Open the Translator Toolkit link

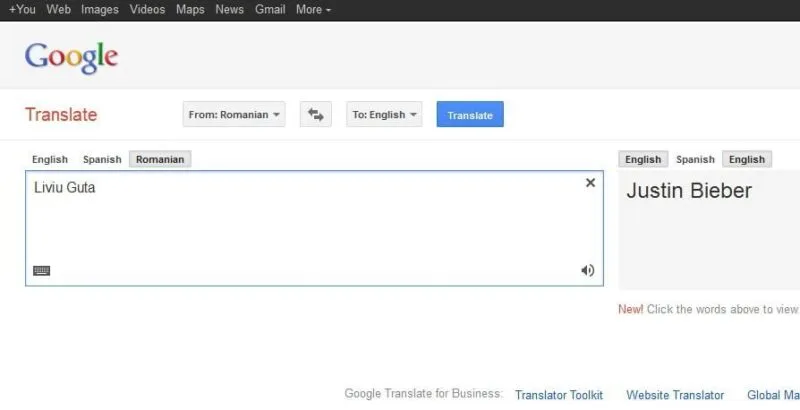coord(559,395)
